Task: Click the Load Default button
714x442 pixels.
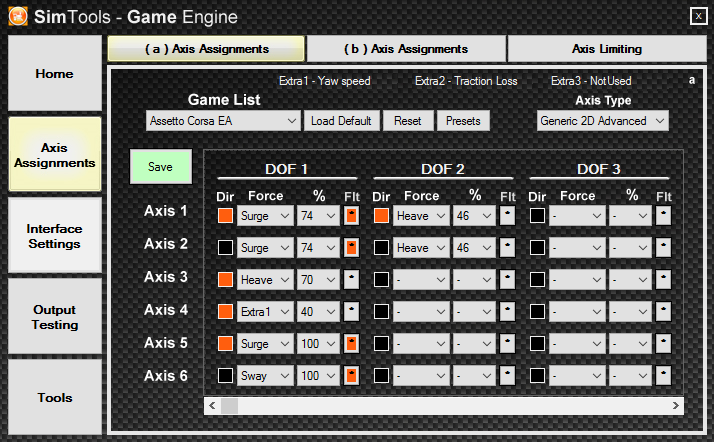Action: [x=342, y=121]
